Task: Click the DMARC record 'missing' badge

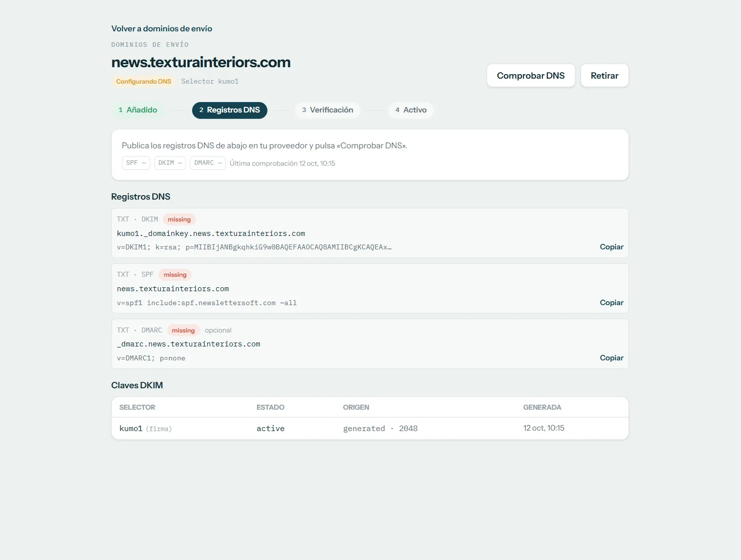Action: pos(183,331)
